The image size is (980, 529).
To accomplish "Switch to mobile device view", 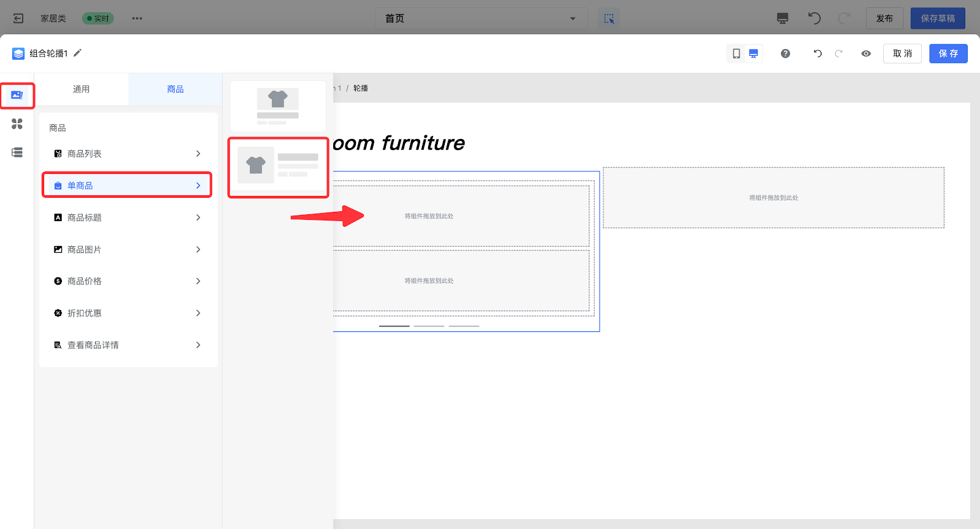I will click(x=736, y=54).
